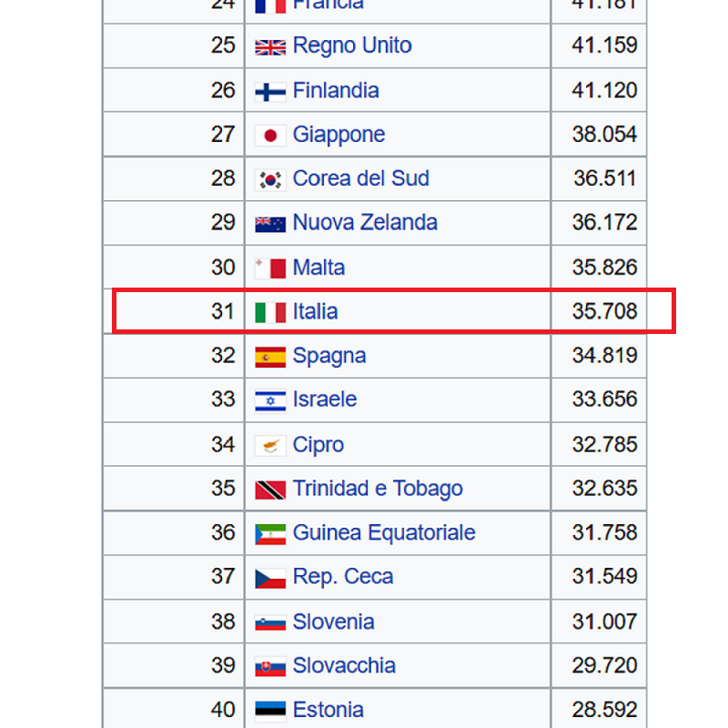The image size is (728, 728).
Task: Click the South Korea flag icon
Action: (270, 179)
